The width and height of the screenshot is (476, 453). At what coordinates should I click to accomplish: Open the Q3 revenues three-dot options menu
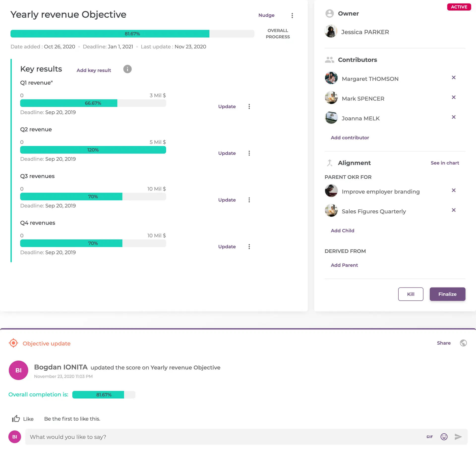click(249, 200)
